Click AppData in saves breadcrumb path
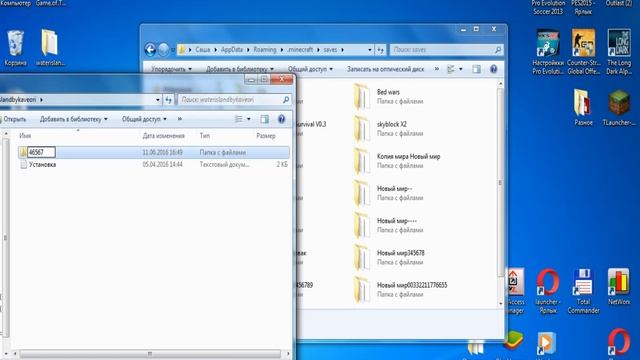 [231, 50]
